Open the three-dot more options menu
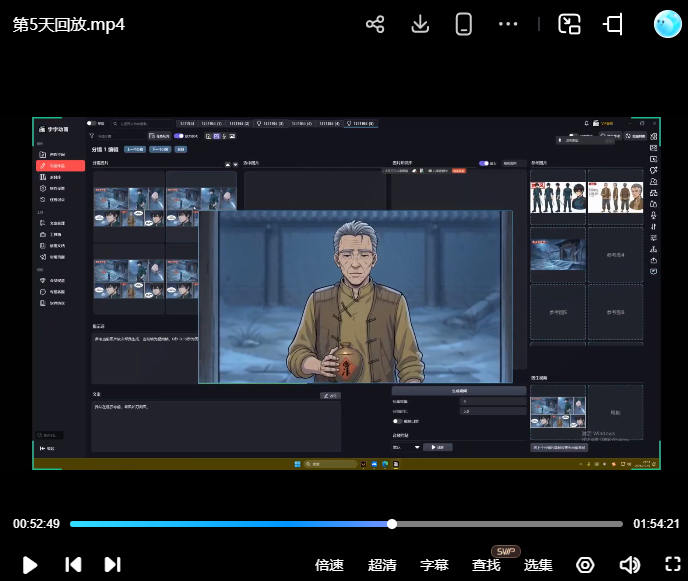688x581 pixels. point(508,24)
